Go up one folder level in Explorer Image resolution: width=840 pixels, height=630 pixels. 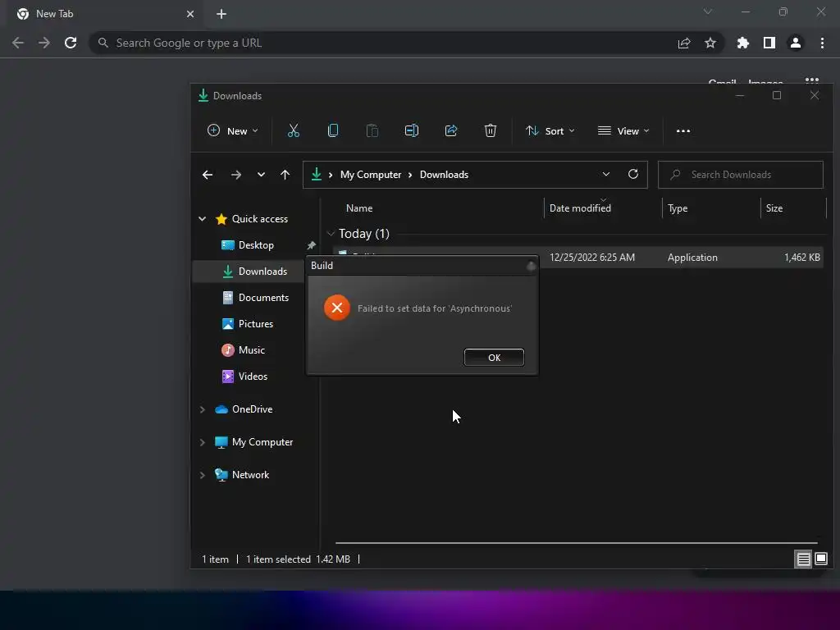pyautogui.click(x=285, y=175)
